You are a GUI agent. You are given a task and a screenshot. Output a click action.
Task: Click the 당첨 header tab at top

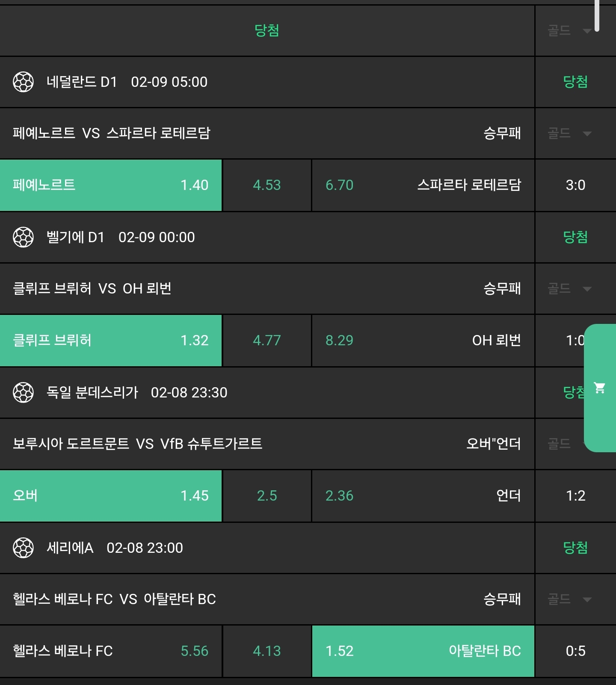[267, 30]
